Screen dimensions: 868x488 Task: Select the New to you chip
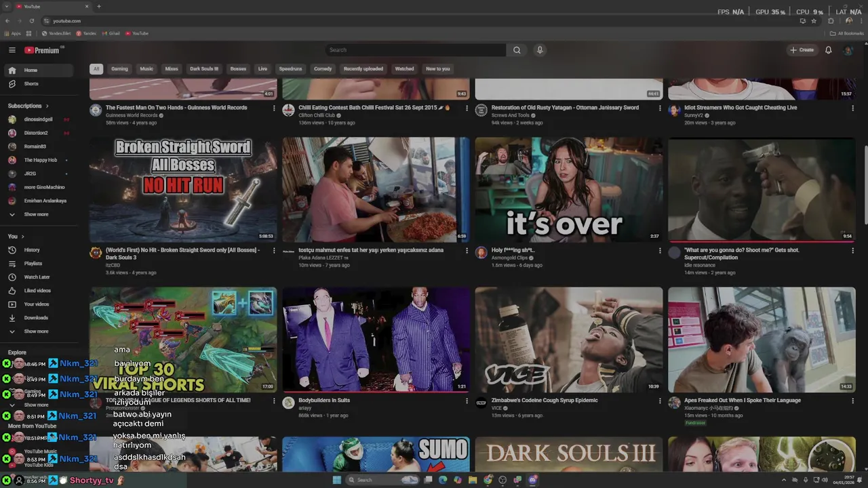coord(437,68)
